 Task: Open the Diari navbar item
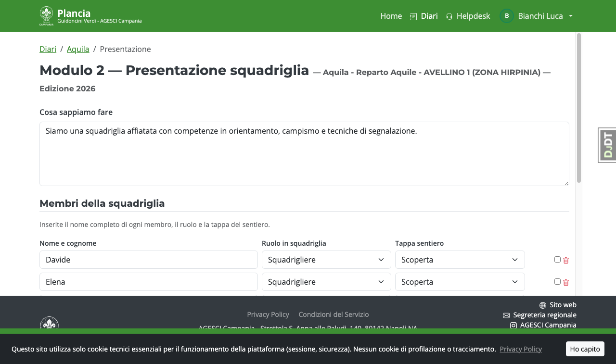[x=424, y=16]
